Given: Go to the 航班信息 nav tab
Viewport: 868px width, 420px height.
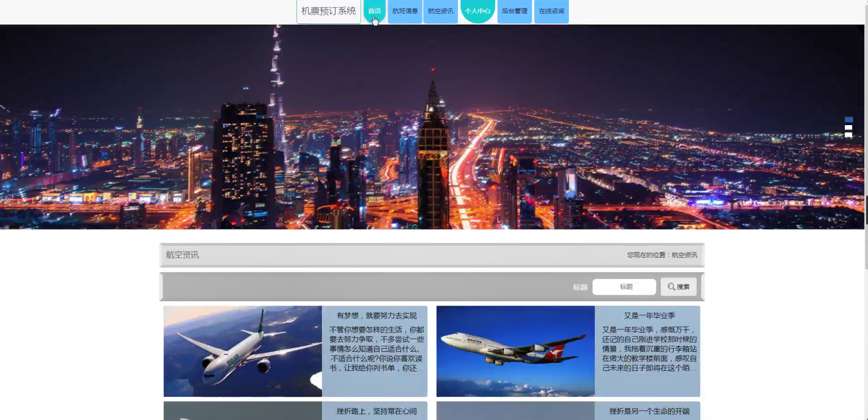Looking at the screenshot, I should coord(405,11).
